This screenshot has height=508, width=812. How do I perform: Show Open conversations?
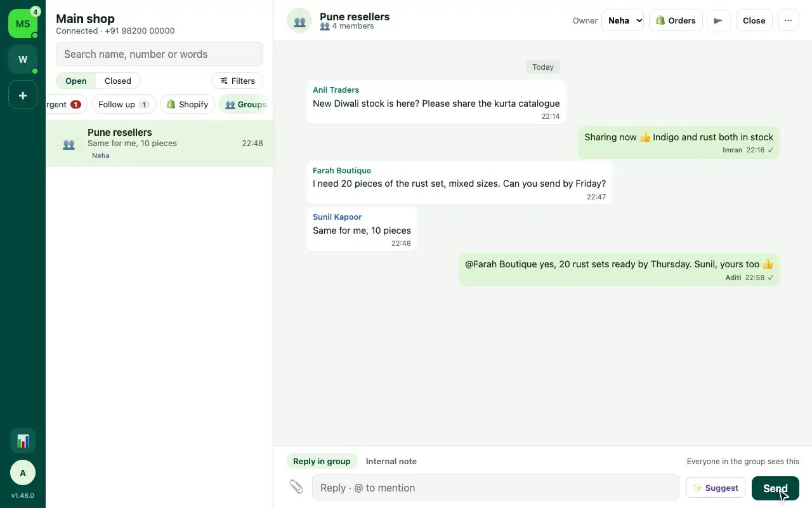tap(76, 81)
